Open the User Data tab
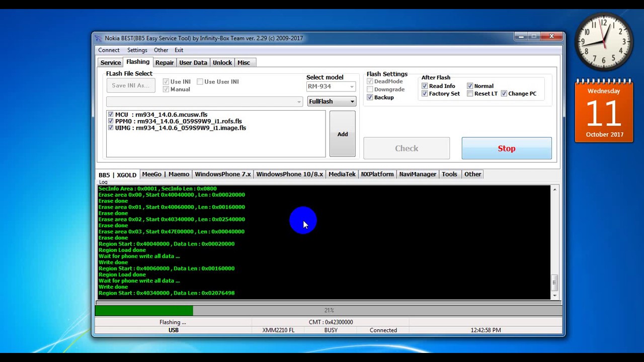 pyautogui.click(x=193, y=63)
